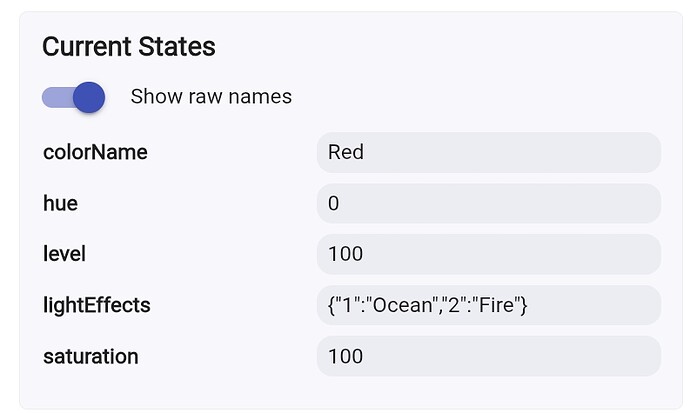Click the pale track of the raw names switch
This screenshot has width=690, height=413.
point(52,97)
